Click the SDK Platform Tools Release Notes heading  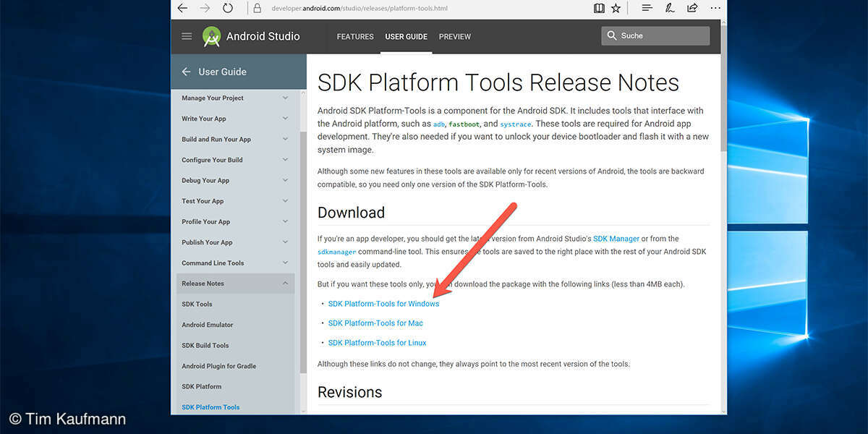click(498, 82)
